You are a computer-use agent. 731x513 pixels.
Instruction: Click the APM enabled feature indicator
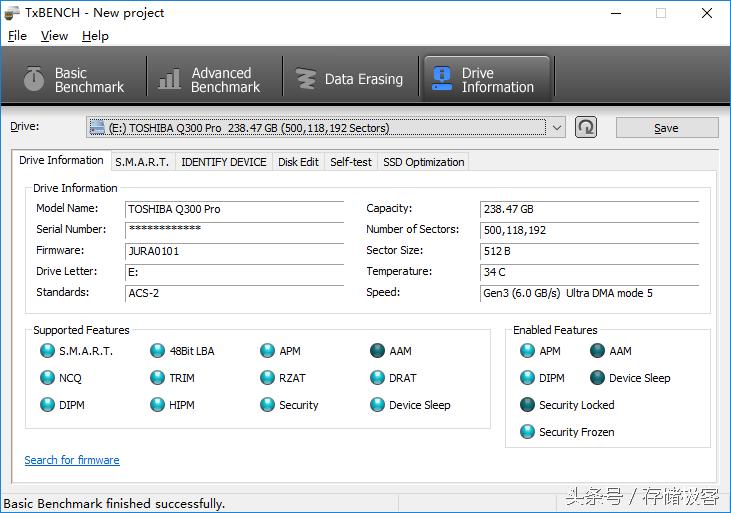click(x=527, y=351)
